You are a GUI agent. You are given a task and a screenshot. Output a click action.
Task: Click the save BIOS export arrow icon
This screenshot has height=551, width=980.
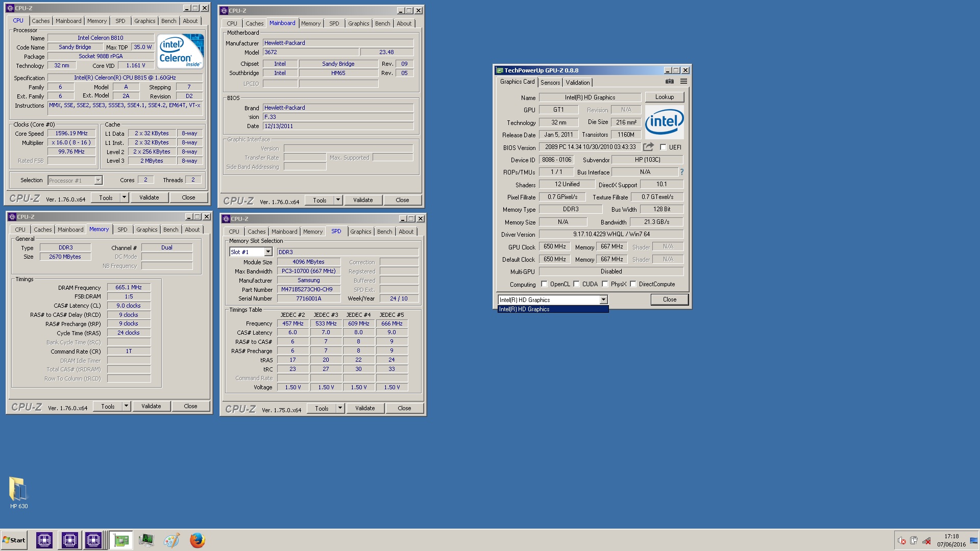(x=648, y=147)
